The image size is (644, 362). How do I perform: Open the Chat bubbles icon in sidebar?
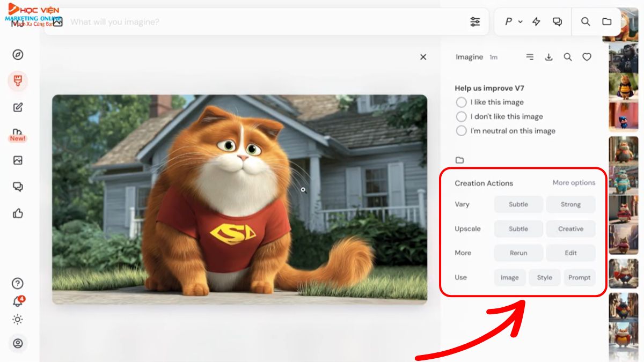point(18,187)
